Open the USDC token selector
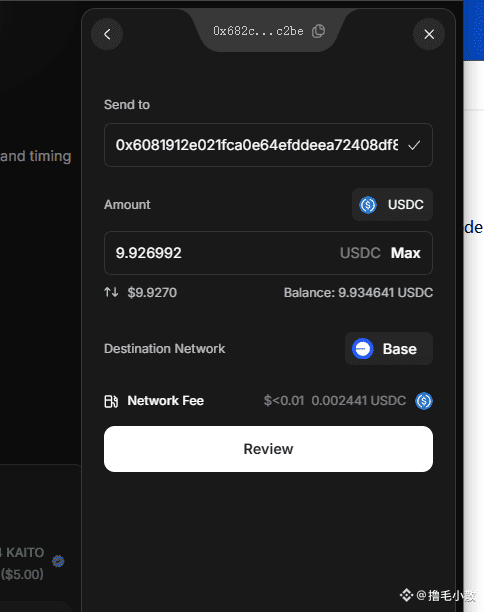This screenshot has width=484, height=612. click(x=392, y=205)
